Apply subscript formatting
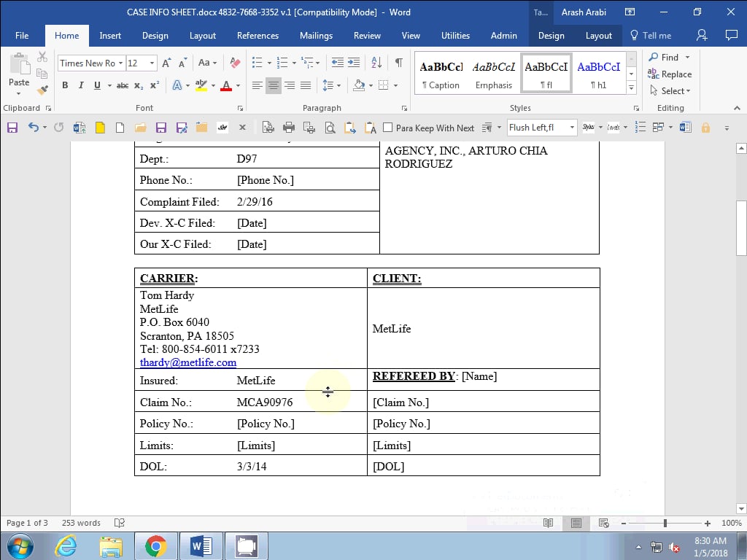Screen dimensions: 747x560 [x=139, y=86]
